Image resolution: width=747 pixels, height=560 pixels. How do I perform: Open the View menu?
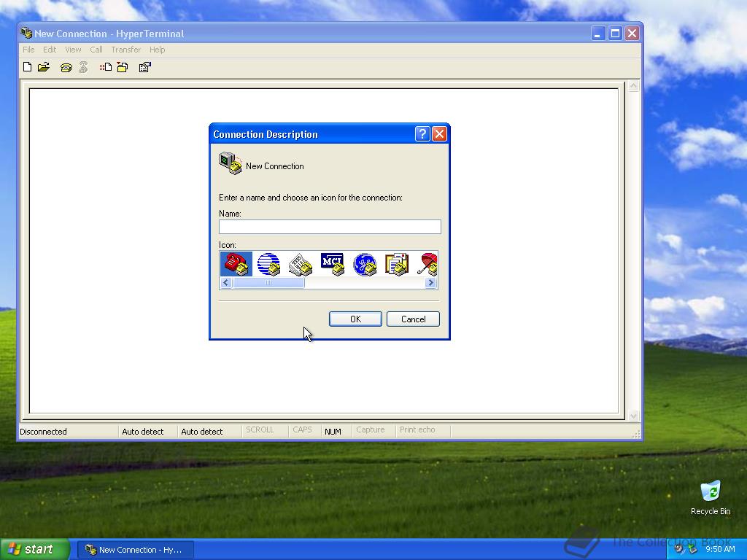coord(73,50)
